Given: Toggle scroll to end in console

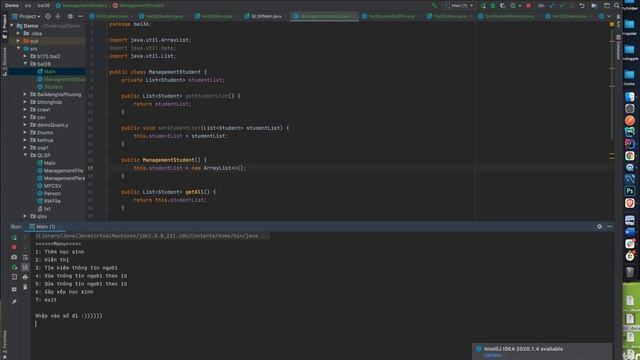Looking at the screenshot, I should click(25, 267).
